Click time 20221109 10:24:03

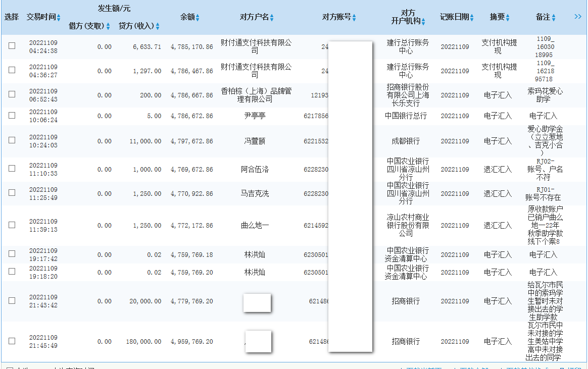point(43,141)
